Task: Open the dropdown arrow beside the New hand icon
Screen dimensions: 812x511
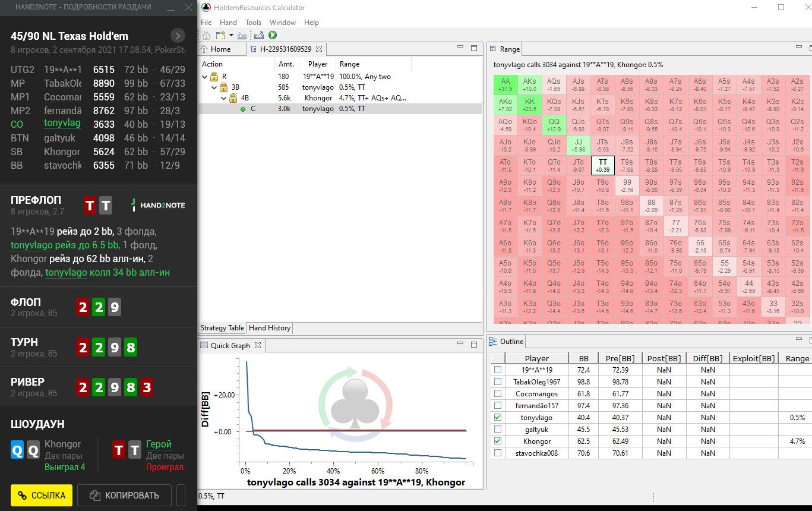Action: coord(231,36)
